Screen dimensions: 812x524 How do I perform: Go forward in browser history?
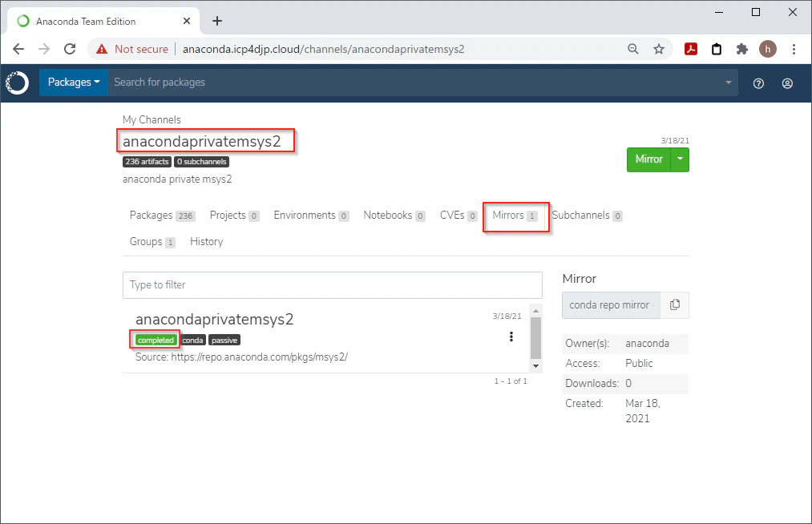[x=44, y=49]
